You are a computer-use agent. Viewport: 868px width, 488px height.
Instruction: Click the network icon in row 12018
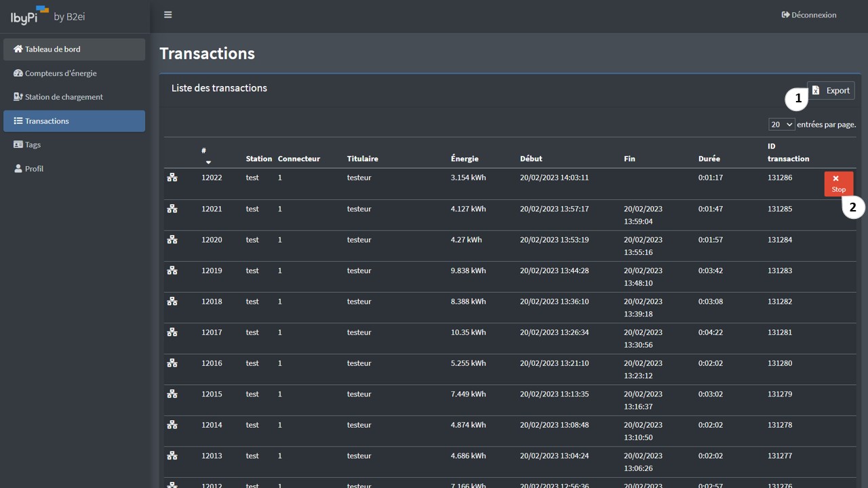coord(172,302)
